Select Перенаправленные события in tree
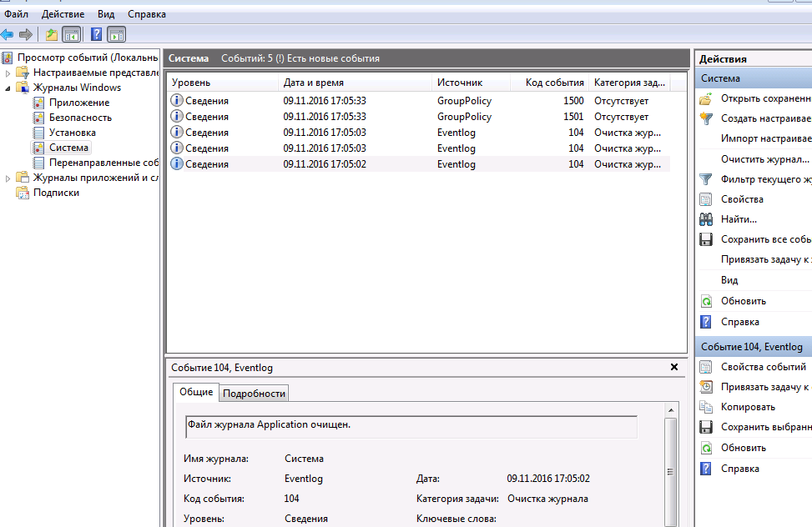This screenshot has height=527, width=812. 103,163
